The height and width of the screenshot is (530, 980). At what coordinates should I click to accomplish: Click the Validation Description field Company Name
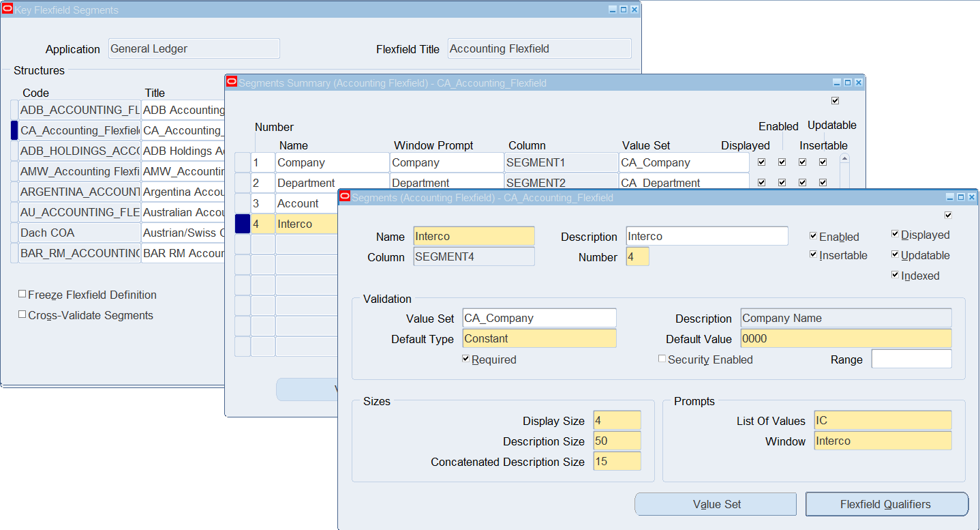[846, 318]
